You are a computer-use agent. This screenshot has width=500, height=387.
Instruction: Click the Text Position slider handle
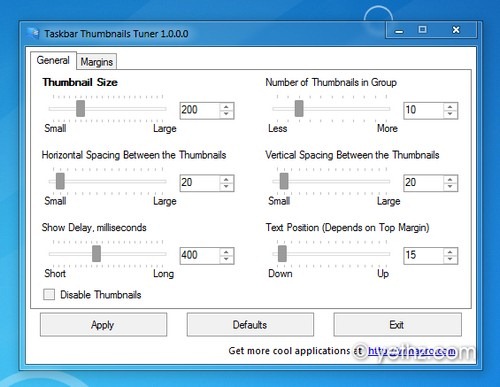click(282, 254)
